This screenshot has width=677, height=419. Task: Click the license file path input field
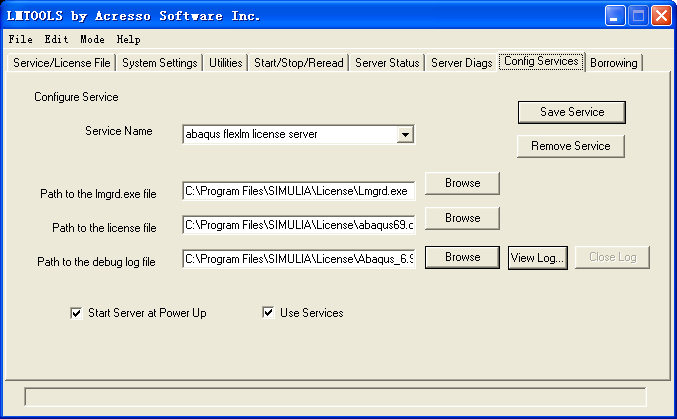(299, 225)
